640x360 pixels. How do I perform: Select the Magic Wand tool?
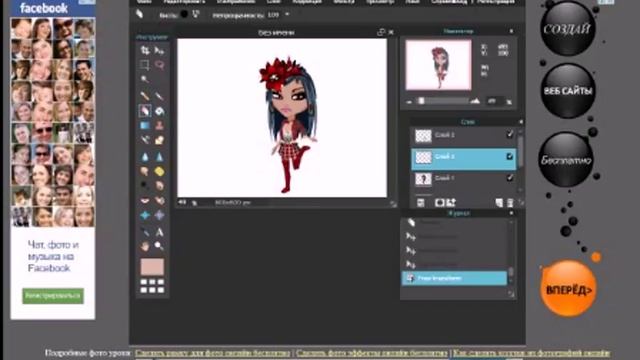pyautogui.click(x=144, y=79)
